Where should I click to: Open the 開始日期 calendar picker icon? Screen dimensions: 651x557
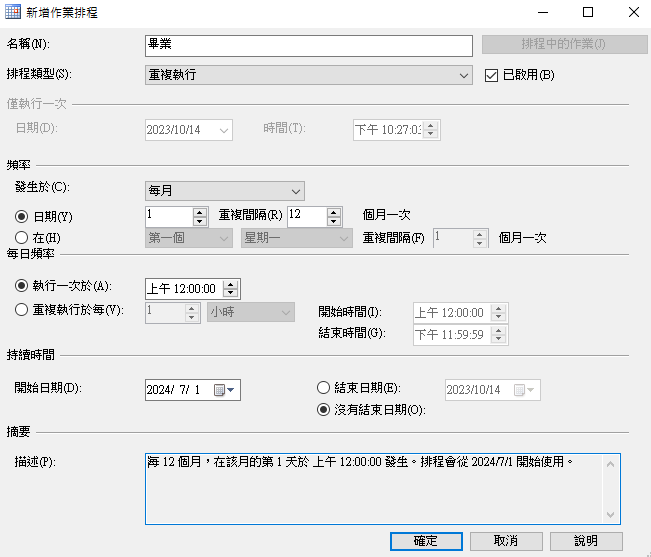(x=224, y=390)
